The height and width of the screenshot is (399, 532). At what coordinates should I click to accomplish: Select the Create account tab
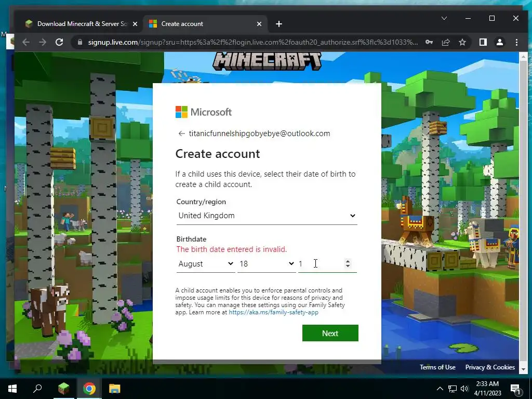pos(205,24)
